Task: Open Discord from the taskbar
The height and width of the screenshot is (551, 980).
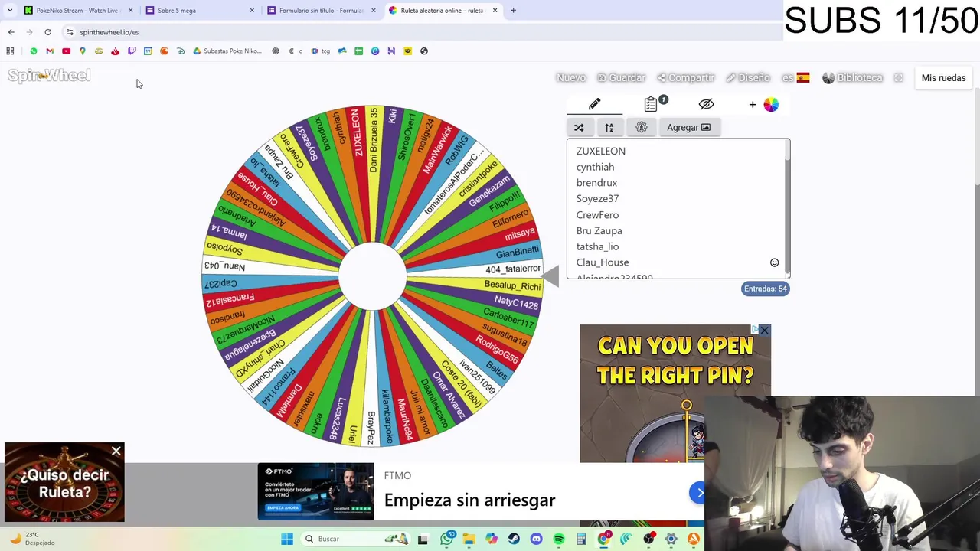Action: coord(536,539)
